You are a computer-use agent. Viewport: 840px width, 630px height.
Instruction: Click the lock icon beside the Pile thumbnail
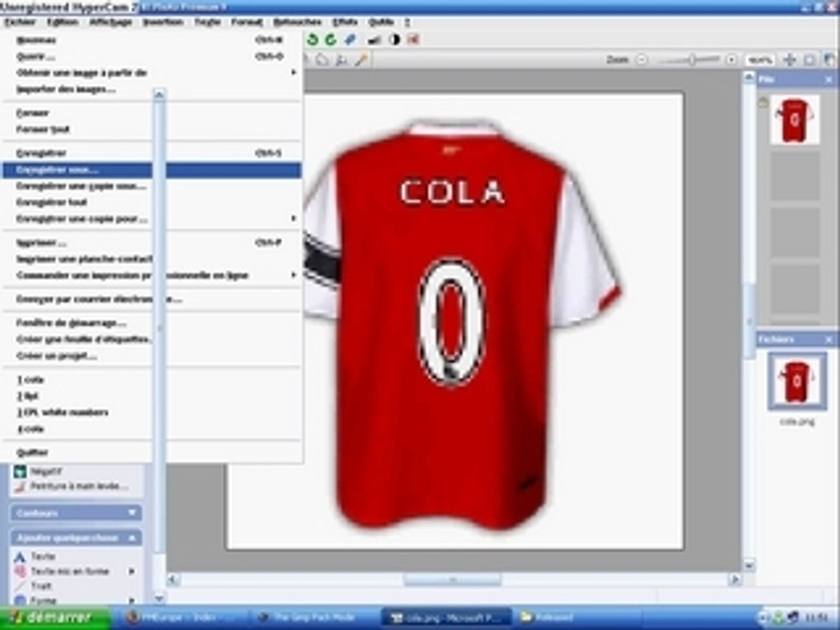763,101
